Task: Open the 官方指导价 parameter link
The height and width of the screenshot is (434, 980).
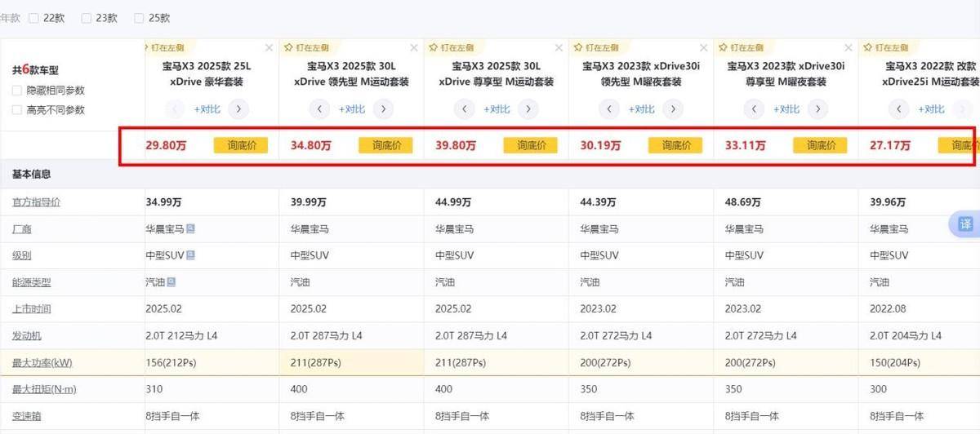Action: [x=36, y=202]
